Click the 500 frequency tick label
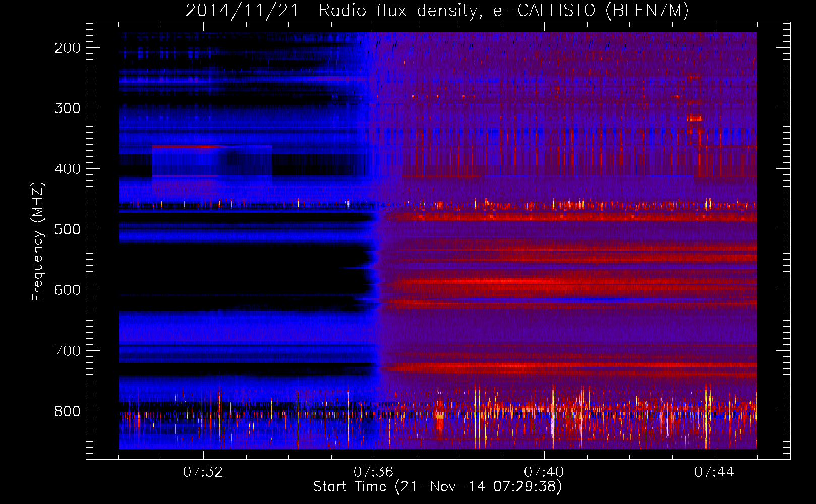 pyautogui.click(x=68, y=229)
